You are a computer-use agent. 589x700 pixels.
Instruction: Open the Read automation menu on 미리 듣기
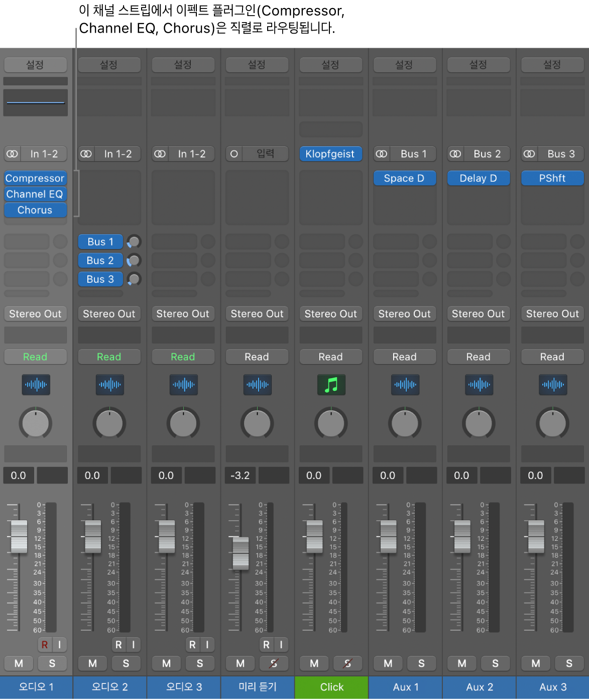click(x=257, y=357)
